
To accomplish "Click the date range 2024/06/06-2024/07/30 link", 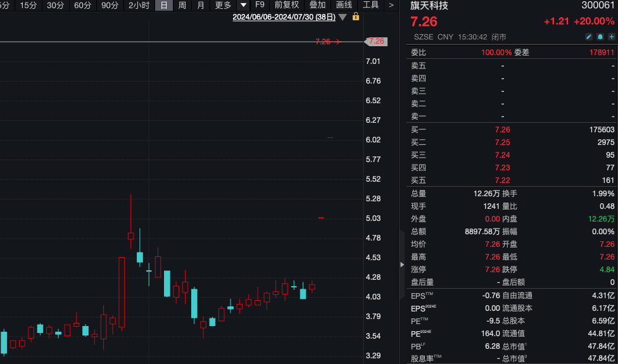I will point(283,17).
